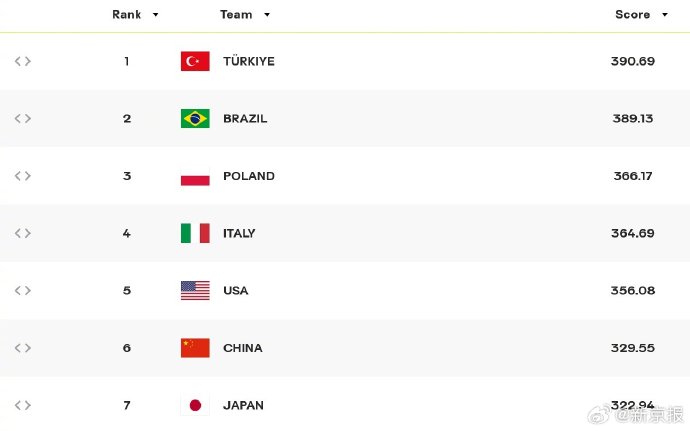
Task: Click the Japan flag icon
Action: 195,405
